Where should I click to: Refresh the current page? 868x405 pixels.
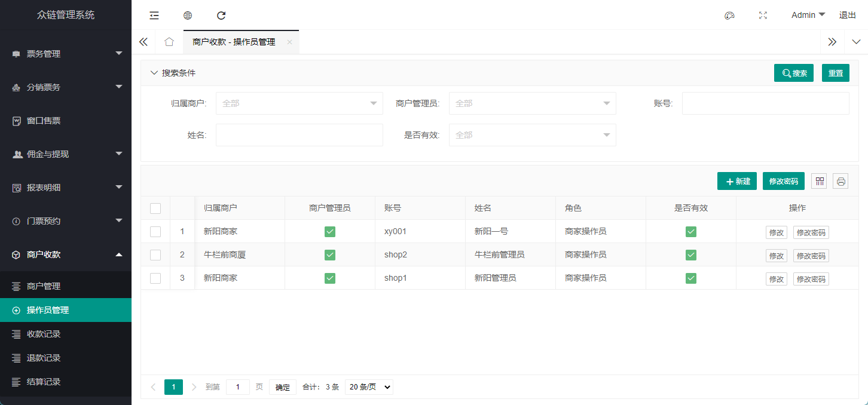pyautogui.click(x=221, y=15)
